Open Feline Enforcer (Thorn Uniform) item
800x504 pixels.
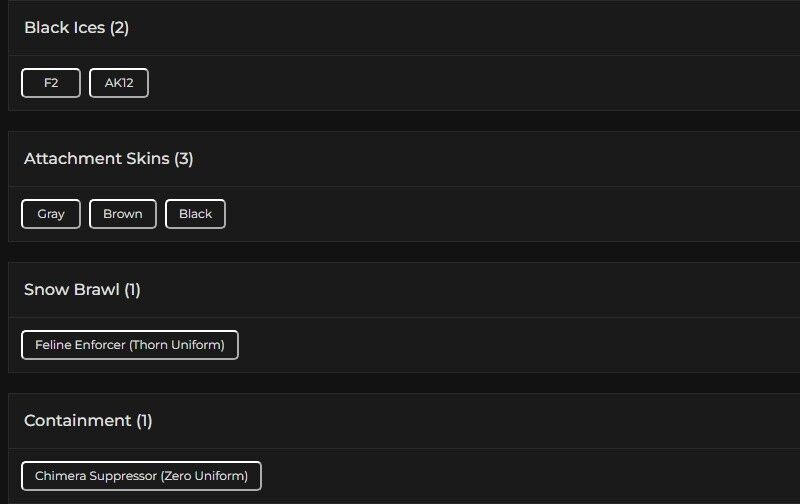(130, 345)
